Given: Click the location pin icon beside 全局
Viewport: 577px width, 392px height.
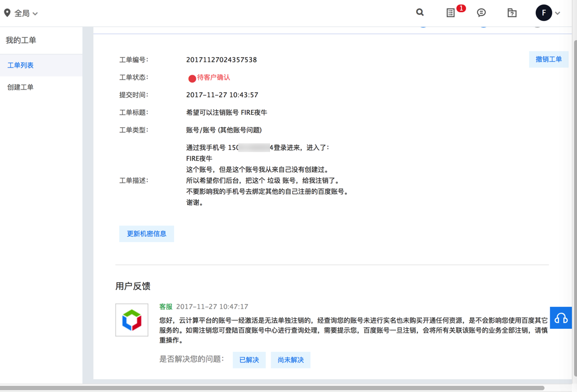Looking at the screenshot, I should pyautogui.click(x=7, y=13).
